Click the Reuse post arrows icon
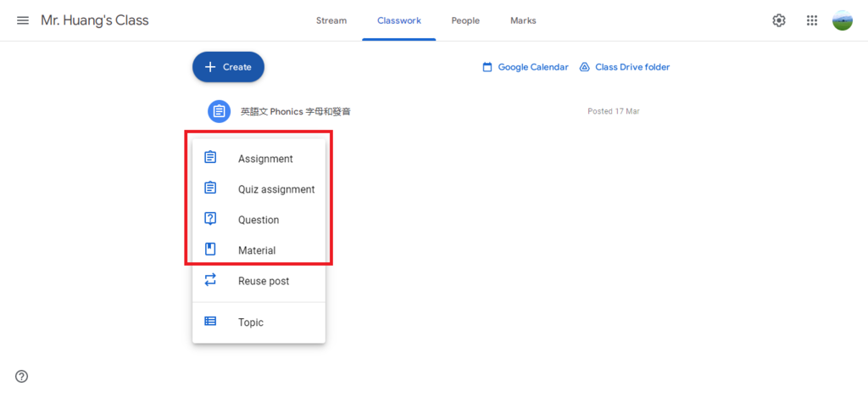This screenshot has width=868, height=398. pyautogui.click(x=210, y=280)
